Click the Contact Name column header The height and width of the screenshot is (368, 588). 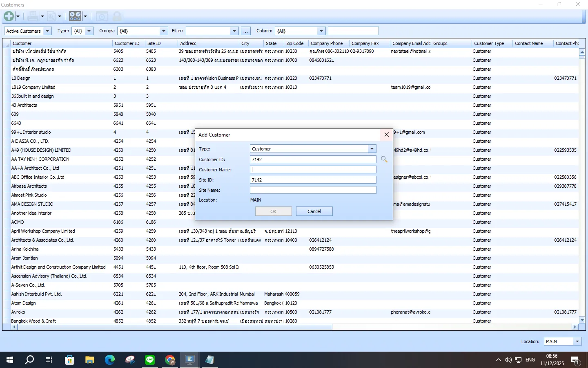[533, 43]
